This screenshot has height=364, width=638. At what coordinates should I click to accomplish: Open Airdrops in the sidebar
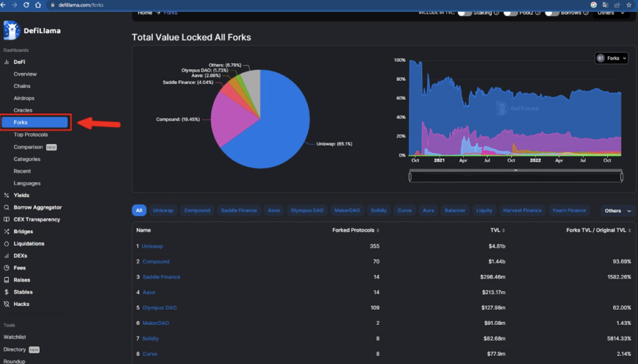(x=24, y=98)
